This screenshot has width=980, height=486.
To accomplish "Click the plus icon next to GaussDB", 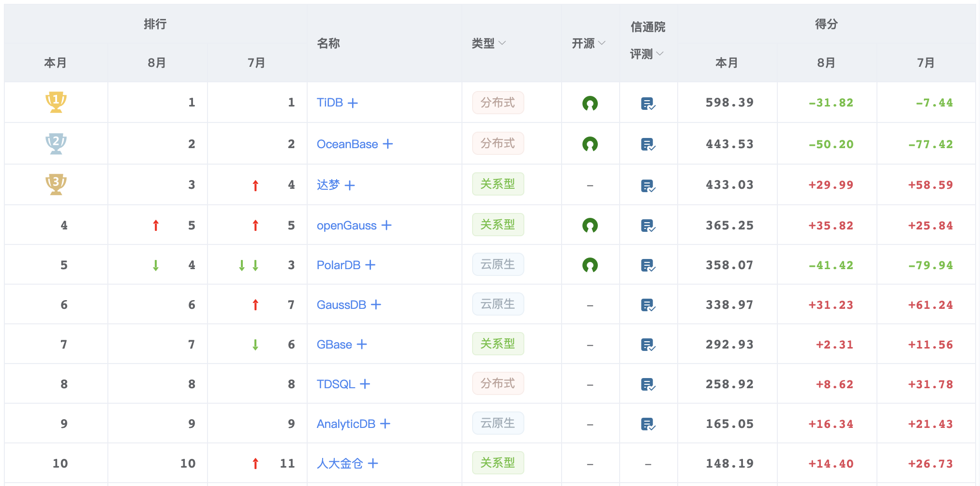I will point(376,304).
